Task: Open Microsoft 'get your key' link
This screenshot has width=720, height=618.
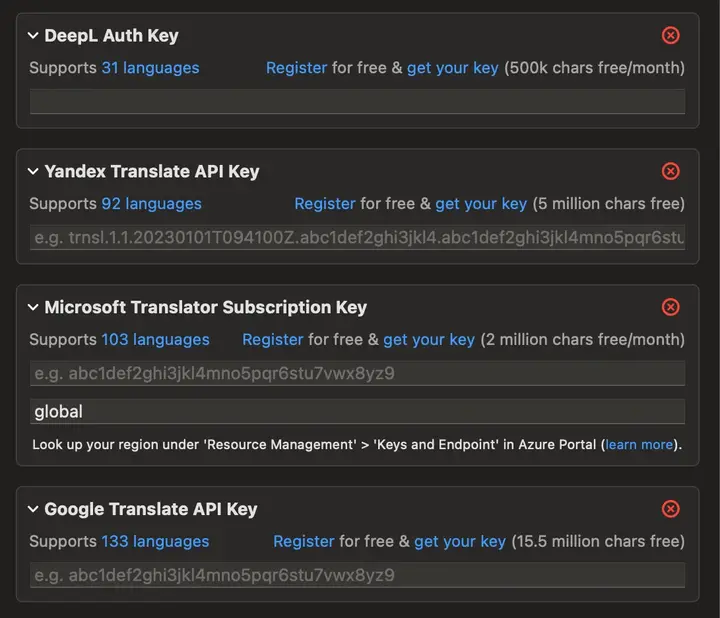Action: click(x=429, y=340)
